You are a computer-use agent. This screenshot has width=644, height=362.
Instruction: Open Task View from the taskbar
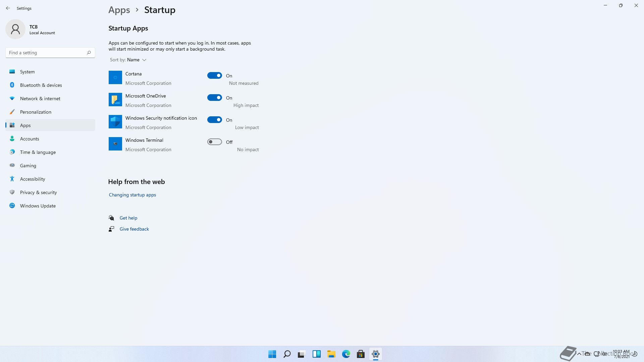302,354
